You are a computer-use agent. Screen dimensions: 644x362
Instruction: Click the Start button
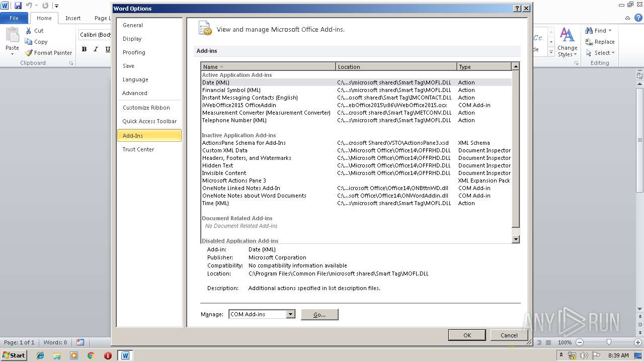click(x=14, y=355)
